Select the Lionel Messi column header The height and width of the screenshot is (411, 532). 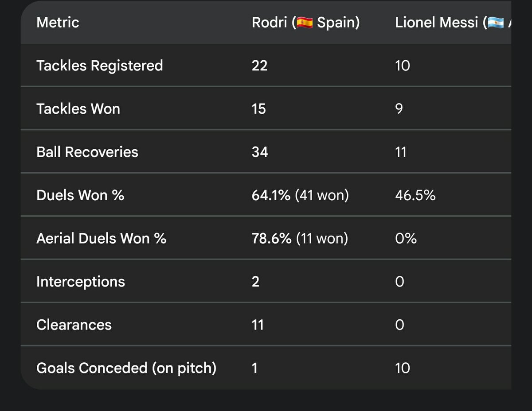[453, 22]
